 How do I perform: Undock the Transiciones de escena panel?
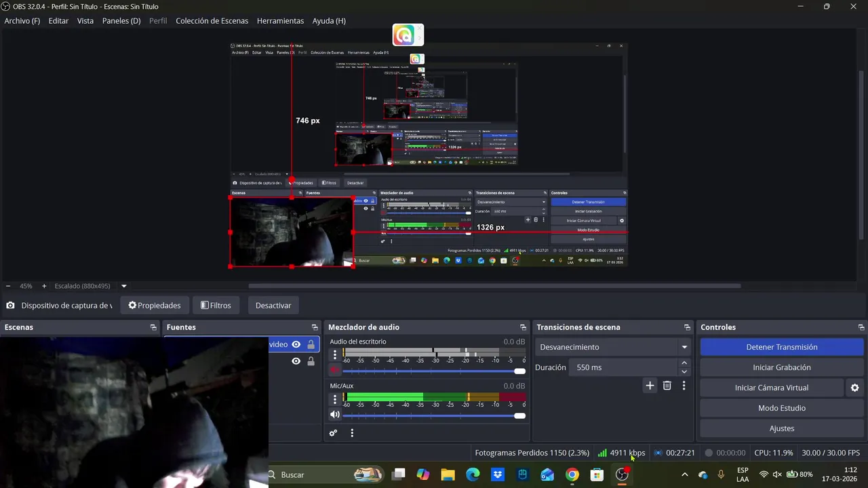coord(687,327)
